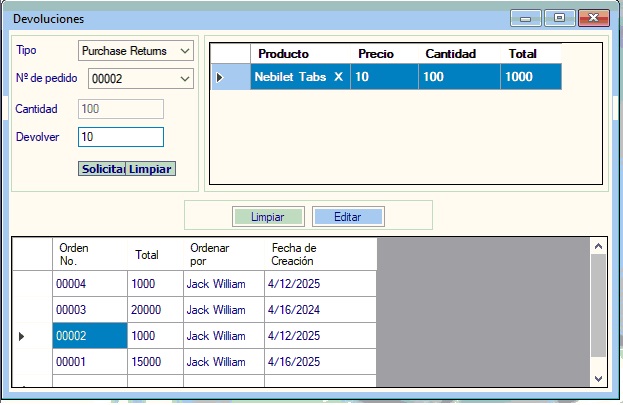Sort by Orden No. column header
Viewport: 623px width, 405px height.
pyautogui.click(x=89, y=254)
